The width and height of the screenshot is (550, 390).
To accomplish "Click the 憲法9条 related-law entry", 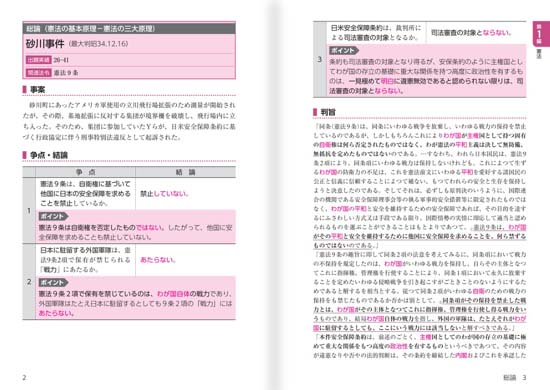I will [66, 73].
